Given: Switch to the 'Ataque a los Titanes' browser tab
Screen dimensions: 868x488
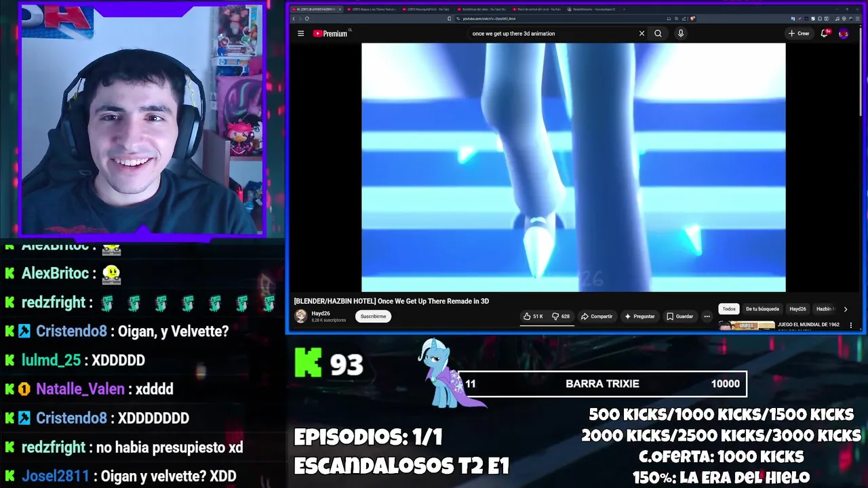Looking at the screenshot, I should pos(370,9).
